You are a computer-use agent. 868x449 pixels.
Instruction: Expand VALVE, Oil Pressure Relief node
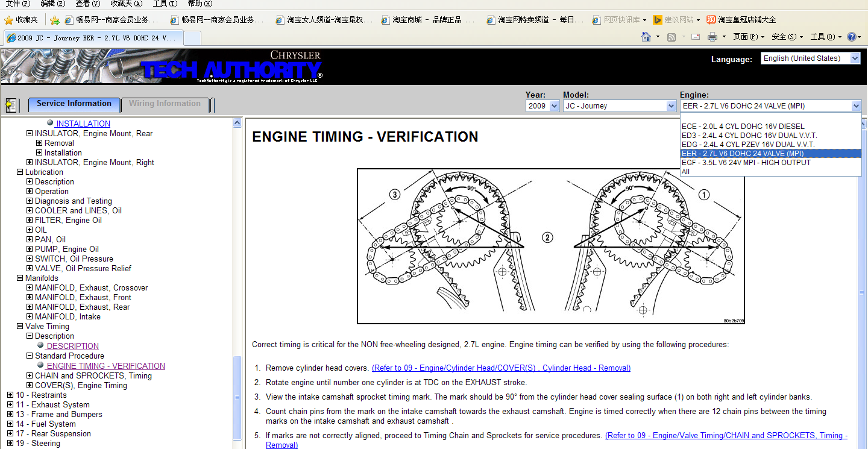click(x=30, y=269)
